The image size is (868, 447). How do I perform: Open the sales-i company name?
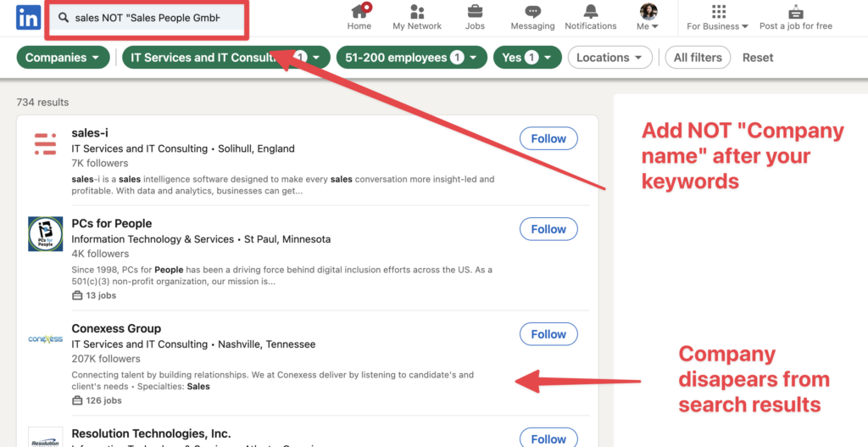[90, 133]
